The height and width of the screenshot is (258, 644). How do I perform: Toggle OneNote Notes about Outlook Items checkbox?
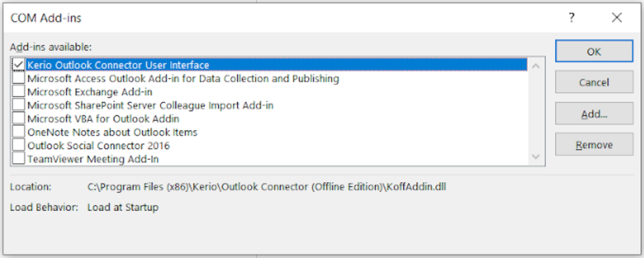19,132
